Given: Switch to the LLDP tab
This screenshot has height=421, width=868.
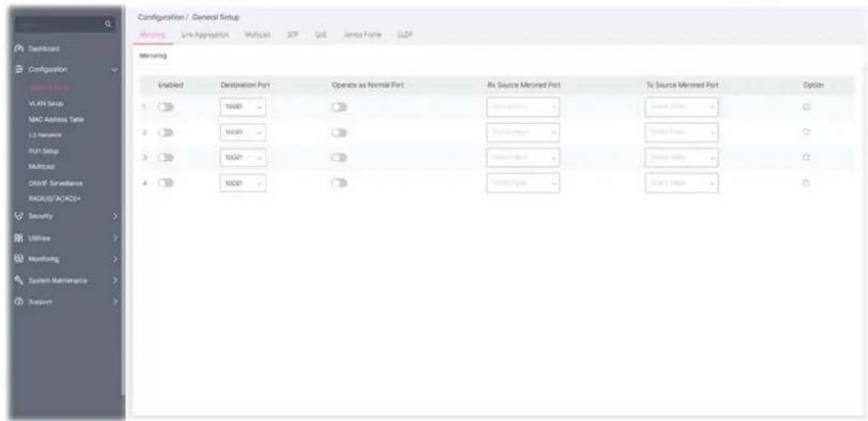Looking at the screenshot, I should [405, 34].
